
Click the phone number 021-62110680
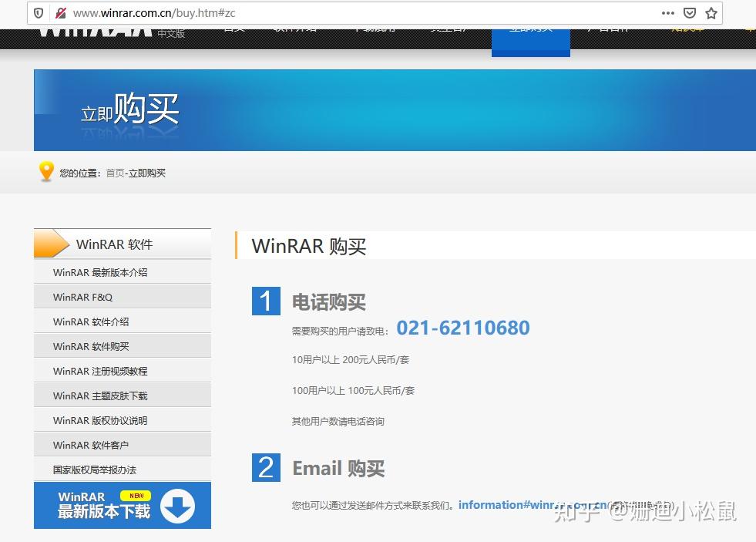pyautogui.click(x=463, y=328)
